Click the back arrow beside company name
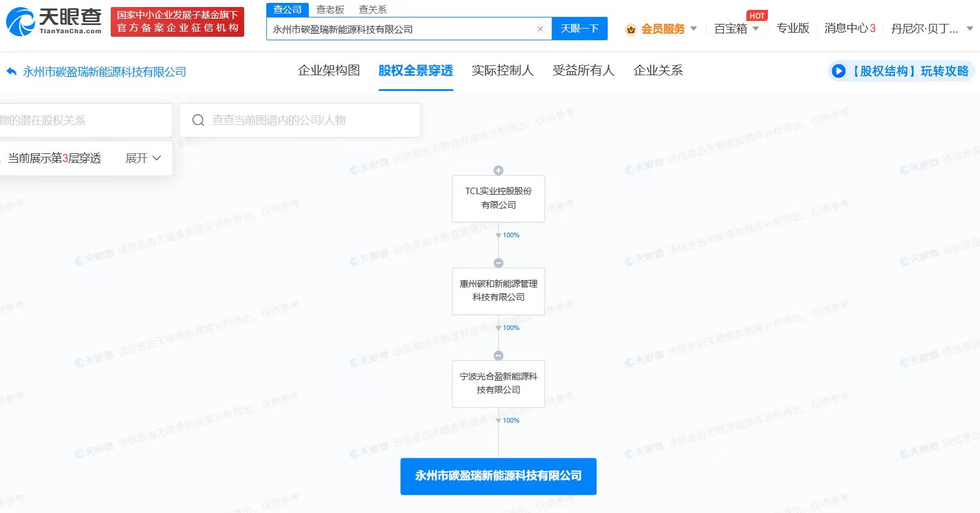This screenshot has width=980, height=513. pyautogui.click(x=11, y=72)
